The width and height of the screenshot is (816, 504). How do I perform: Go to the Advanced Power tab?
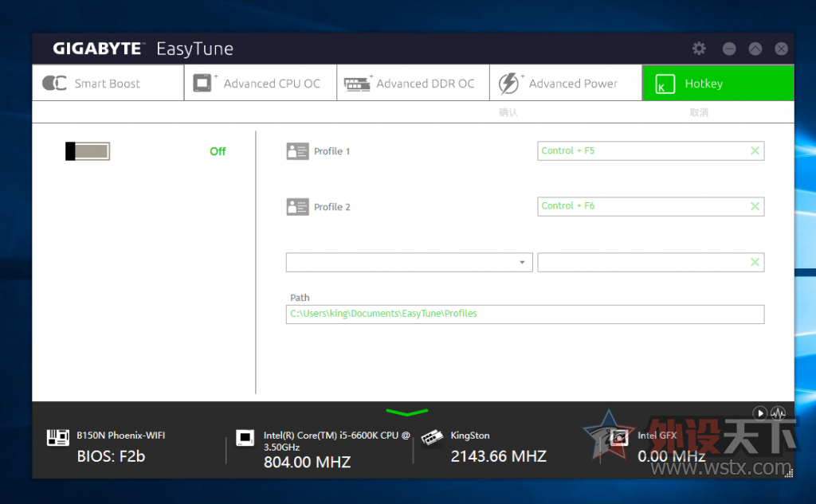[x=566, y=83]
